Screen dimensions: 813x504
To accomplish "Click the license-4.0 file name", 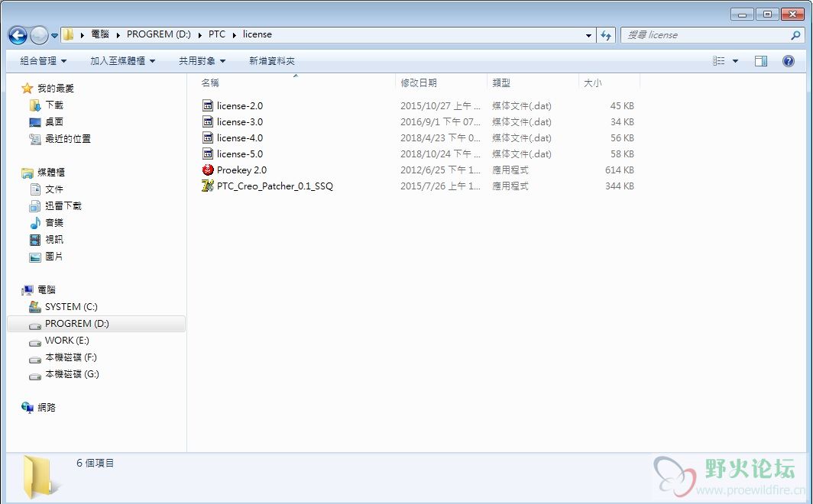I will 240,137.
